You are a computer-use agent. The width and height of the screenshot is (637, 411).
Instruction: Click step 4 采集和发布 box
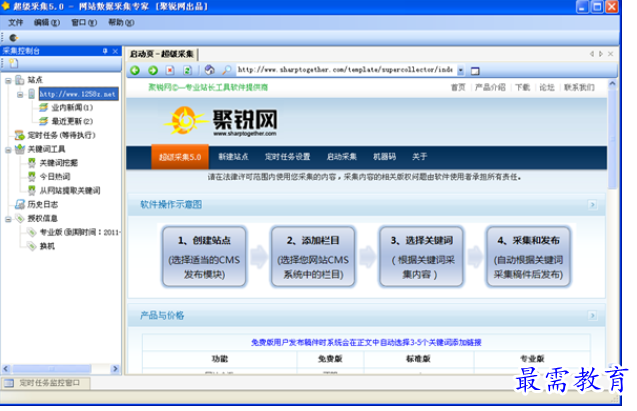(529, 257)
